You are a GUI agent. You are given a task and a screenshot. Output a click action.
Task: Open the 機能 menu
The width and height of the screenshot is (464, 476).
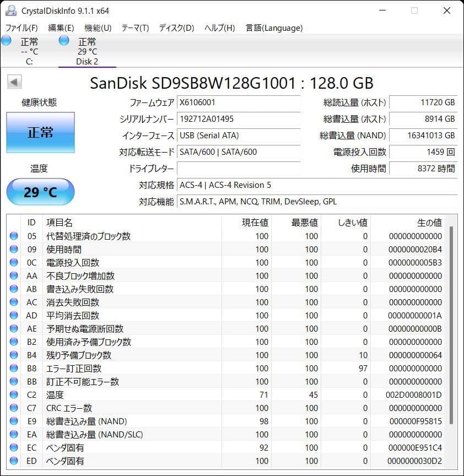coord(97,28)
